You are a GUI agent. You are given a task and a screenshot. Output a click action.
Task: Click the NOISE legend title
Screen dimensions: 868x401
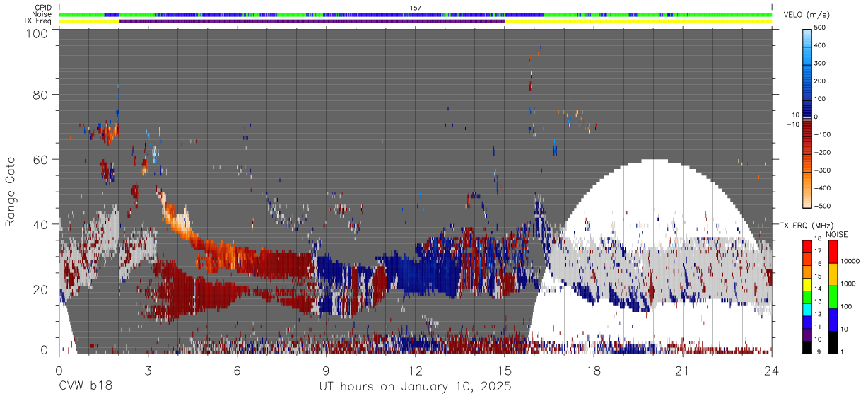point(837,234)
